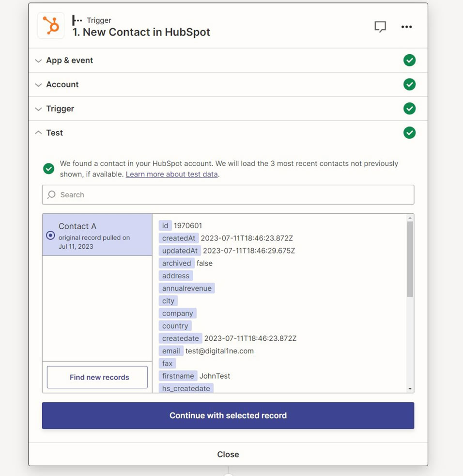Open the three-dot more options menu
Screen dimensions: 463x476
point(406,27)
